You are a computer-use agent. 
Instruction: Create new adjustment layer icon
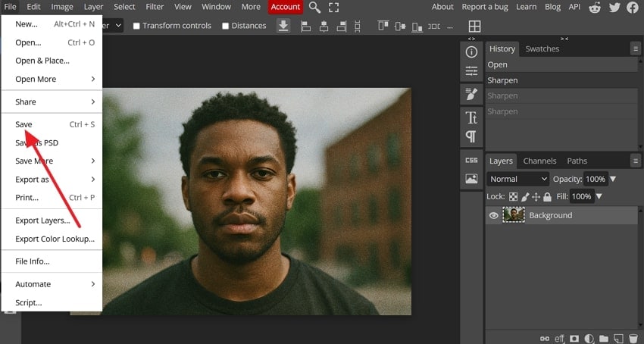[x=589, y=339]
